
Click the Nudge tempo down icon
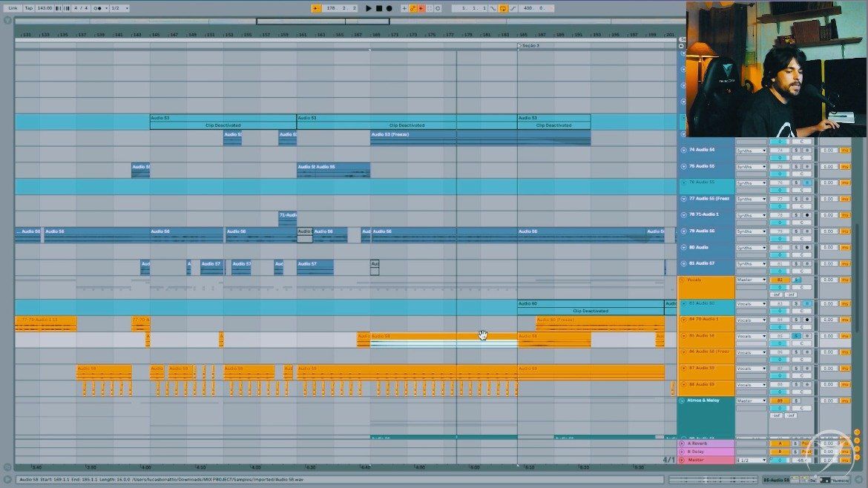tap(59, 8)
